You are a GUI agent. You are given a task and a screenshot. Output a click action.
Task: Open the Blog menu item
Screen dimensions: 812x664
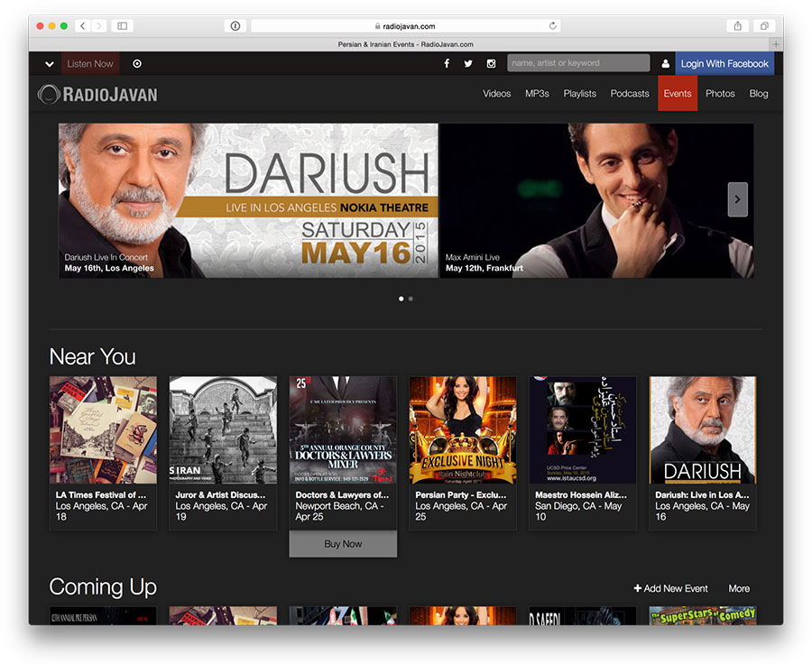[x=758, y=93]
